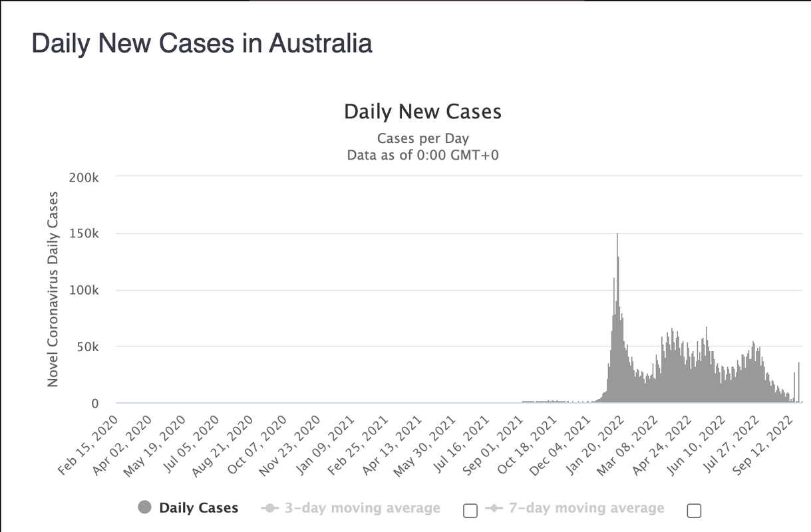Click the 100k y-axis gridline label
Image resolution: width=811 pixels, height=532 pixels.
[85, 291]
